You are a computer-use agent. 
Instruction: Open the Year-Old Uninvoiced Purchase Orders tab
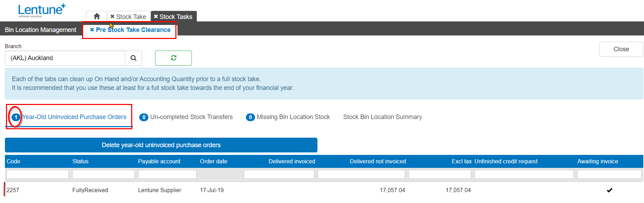point(74,117)
